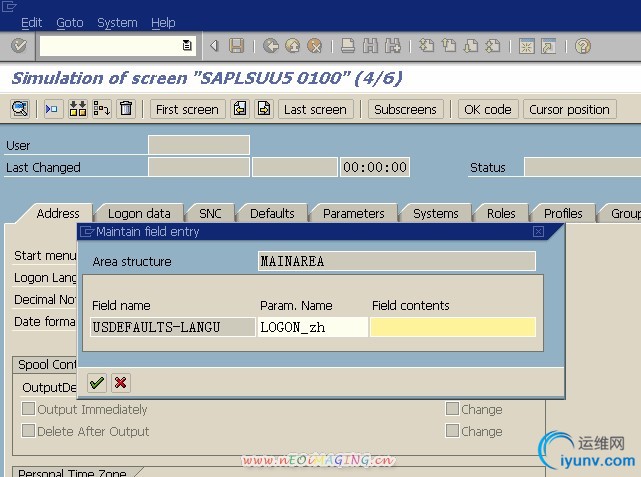Image resolution: width=641 pixels, height=477 pixels.
Task: Toggle the Change checkbox beside Output Immediately
Action: (x=452, y=408)
